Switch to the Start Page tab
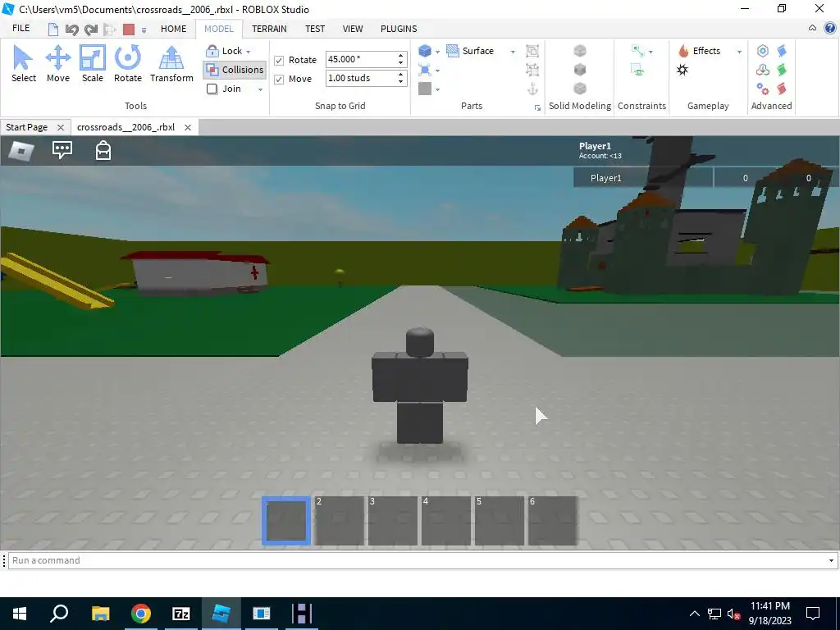Screen dimensions: 840x630 click(27, 127)
